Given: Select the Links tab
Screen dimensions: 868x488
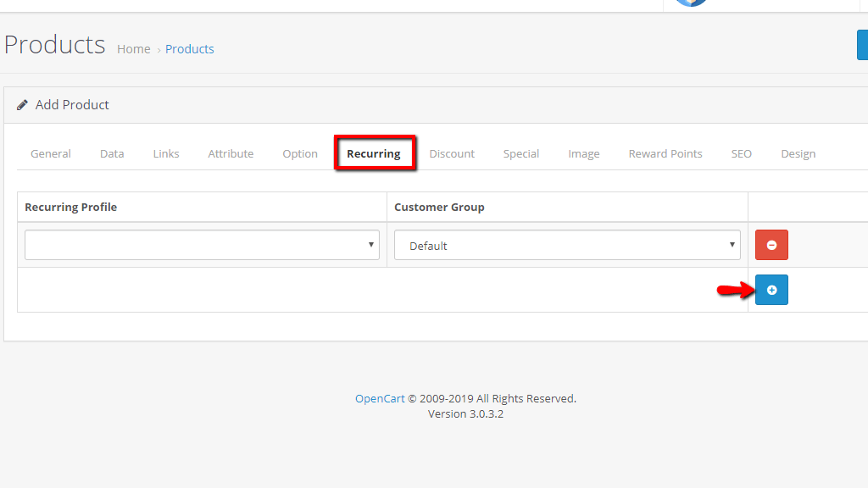Looking at the screenshot, I should pos(165,153).
